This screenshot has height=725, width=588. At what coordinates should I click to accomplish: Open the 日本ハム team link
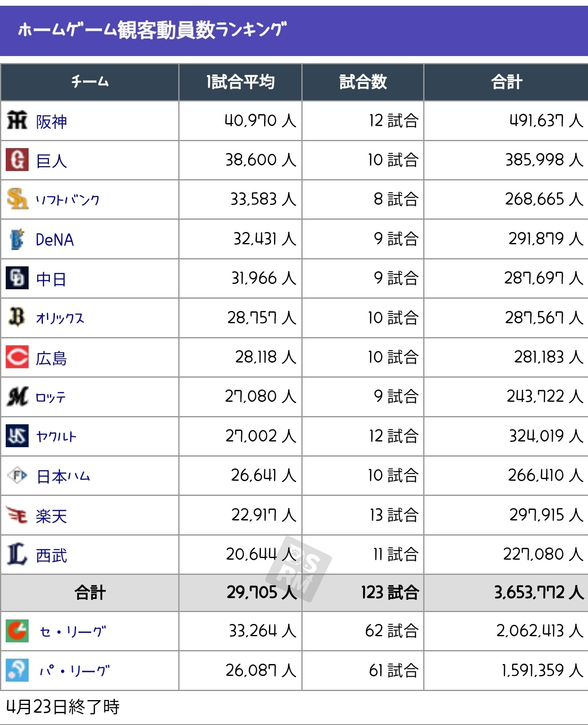click(63, 476)
